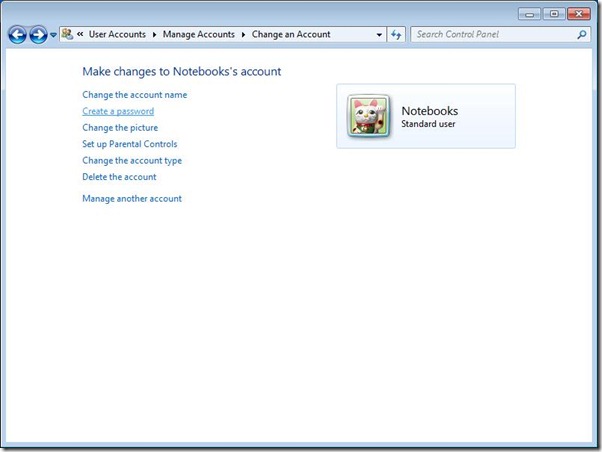Screen dimensions: 602x452
Task: Click the Standard user label
Action: pyautogui.click(x=428, y=124)
